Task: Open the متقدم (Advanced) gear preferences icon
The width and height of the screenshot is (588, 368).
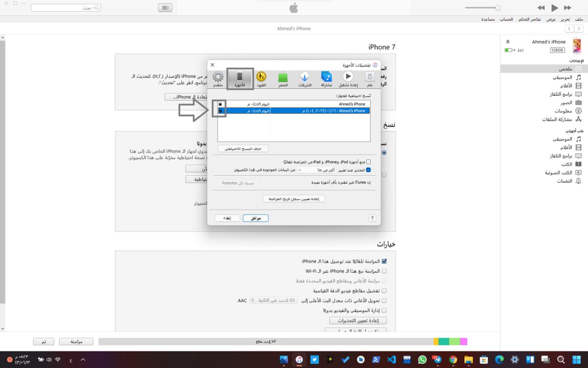Action: pyautogui.click(x=218, y=79)
